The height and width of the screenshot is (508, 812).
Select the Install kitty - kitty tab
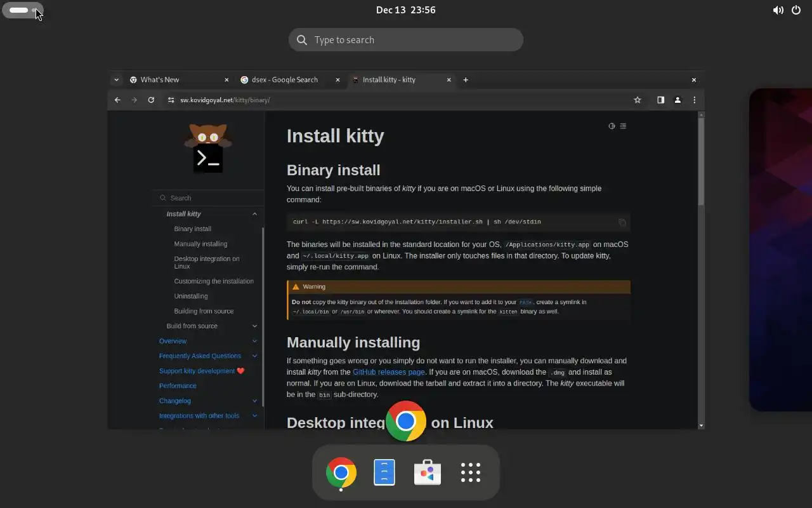pyautogui.click(x=402, y=79)
